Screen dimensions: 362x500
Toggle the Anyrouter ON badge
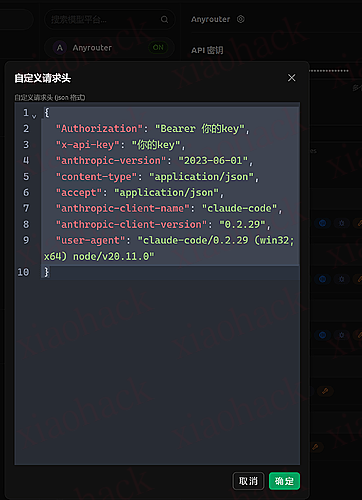(x=158, y=48)
